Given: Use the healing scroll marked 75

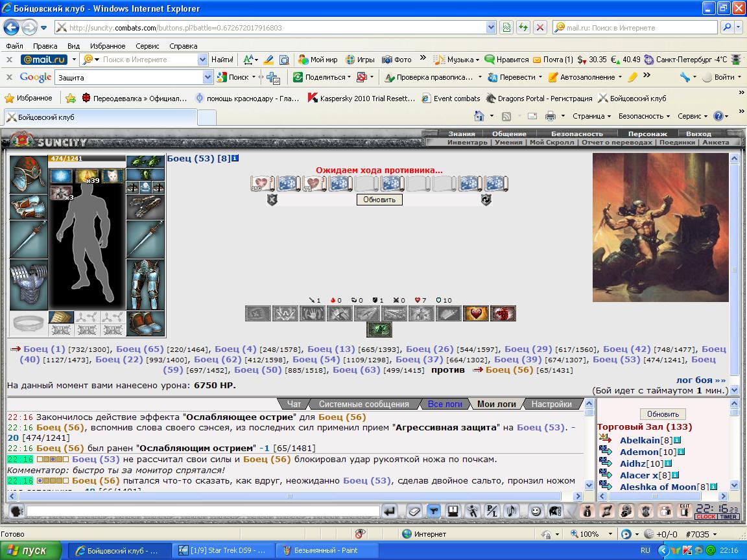Looking at the screenshot, I should (314, 184).
